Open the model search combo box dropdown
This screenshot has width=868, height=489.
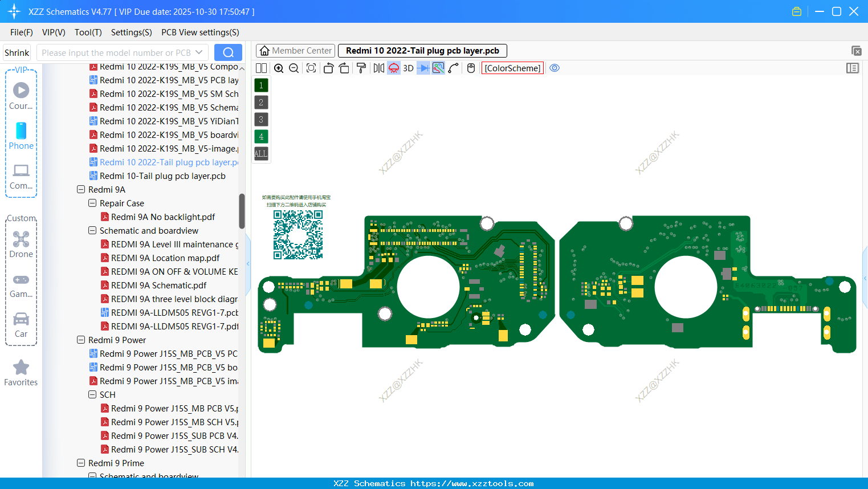(x=201, y=52)
